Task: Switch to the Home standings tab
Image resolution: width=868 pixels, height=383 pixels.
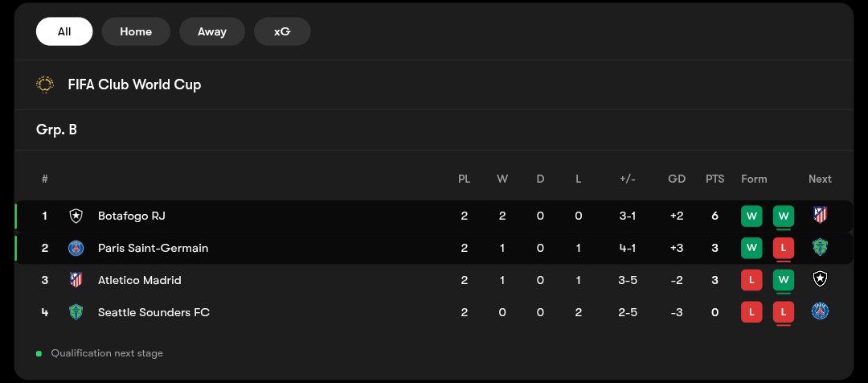Action: point(136,31)
